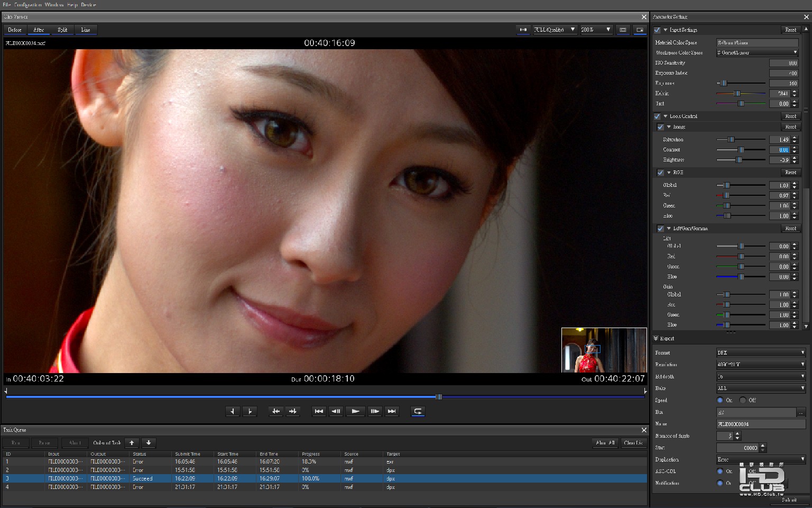
Task: Jump to first frame of the clip
Action: 319,411
